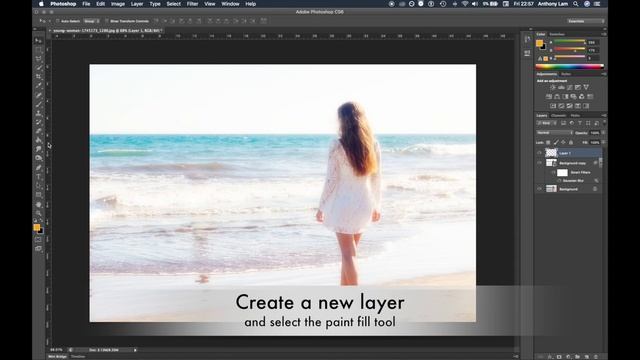Select the Clone Stamp tool
The width and height of the screenshot is (640, 360).
click(x=38, y=113)
